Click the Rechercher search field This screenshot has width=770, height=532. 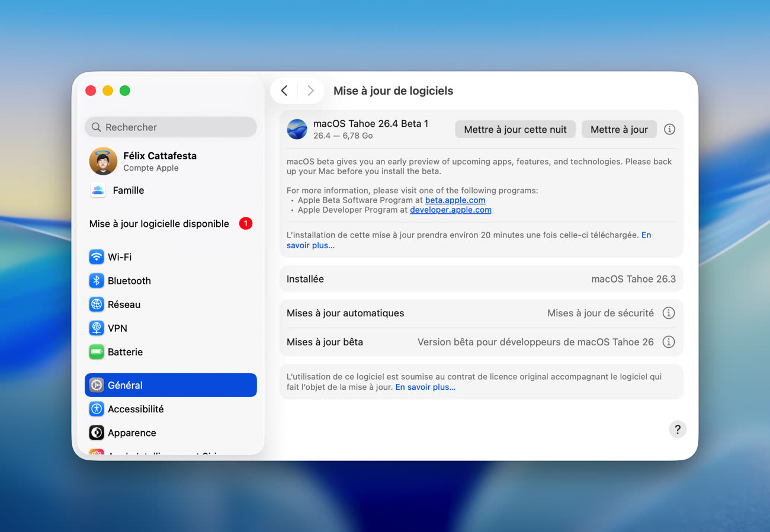[x=171, y=127]
